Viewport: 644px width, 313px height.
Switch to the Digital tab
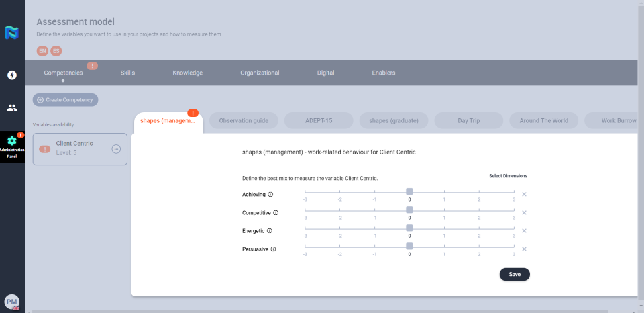coord(325,73)
